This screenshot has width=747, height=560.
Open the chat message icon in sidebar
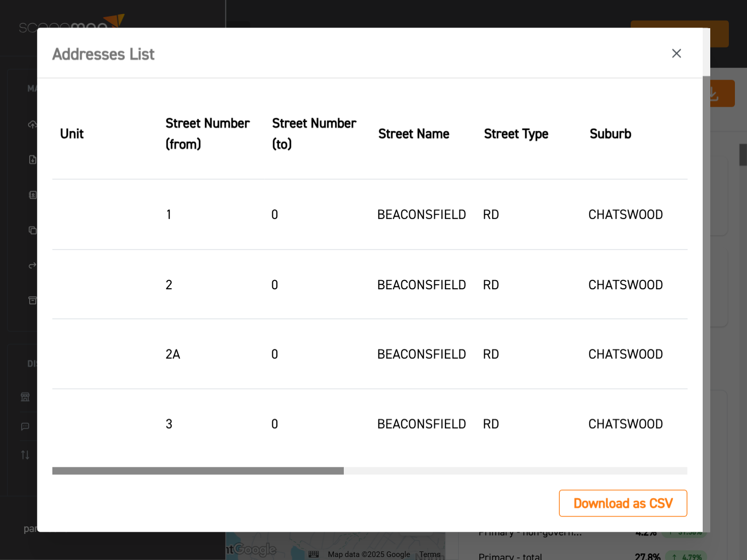[25, 426]
